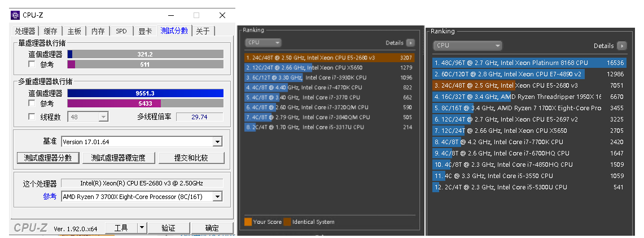Toggle the 线程数 checkbox

[x=32, y=116]
